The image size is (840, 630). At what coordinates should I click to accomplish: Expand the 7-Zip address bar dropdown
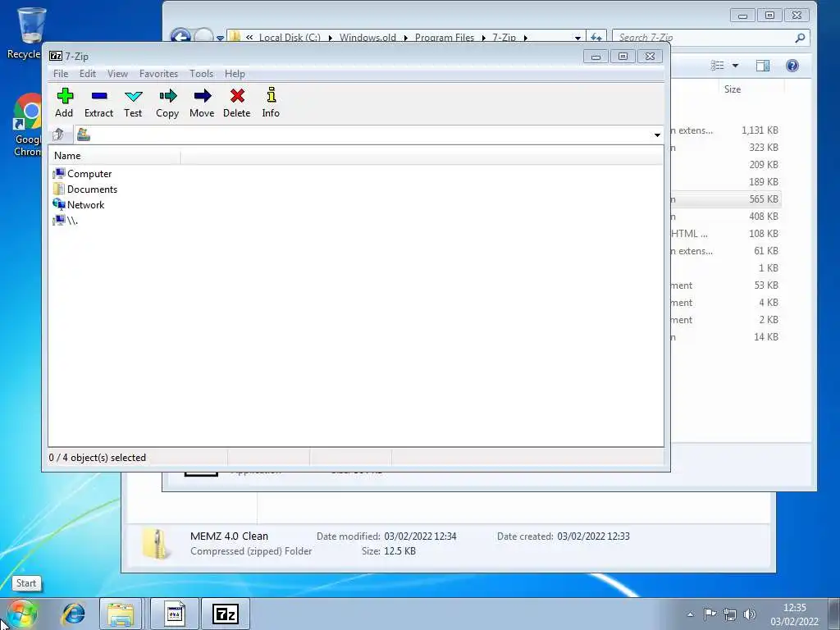point(657,135)
